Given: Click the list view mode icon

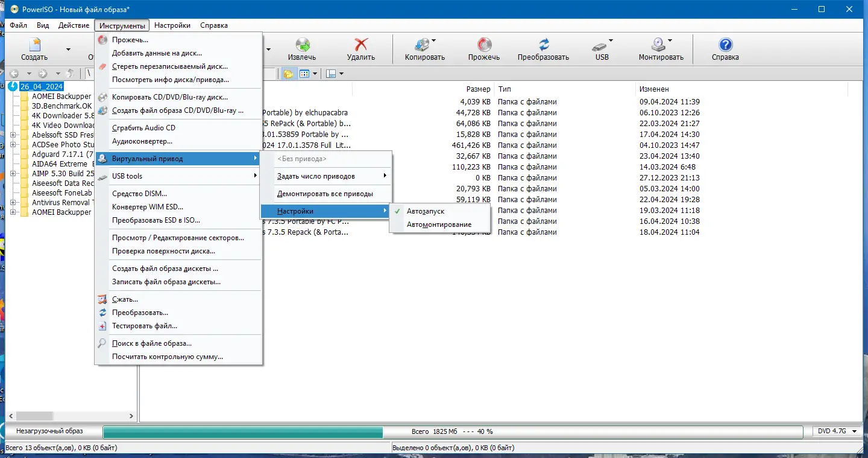Looking at the screenshot, I should pyautogui.click(x=304, y=74).
